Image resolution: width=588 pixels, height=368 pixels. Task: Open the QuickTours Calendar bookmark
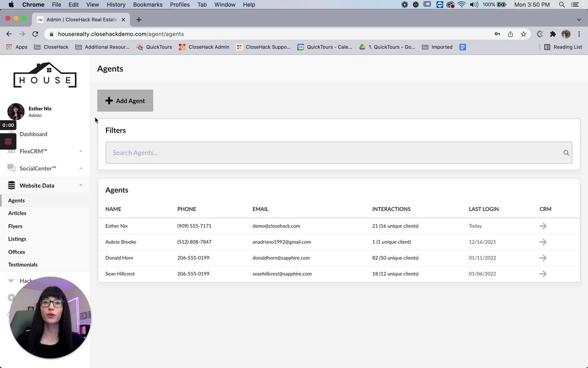click(x=325, y=47)
